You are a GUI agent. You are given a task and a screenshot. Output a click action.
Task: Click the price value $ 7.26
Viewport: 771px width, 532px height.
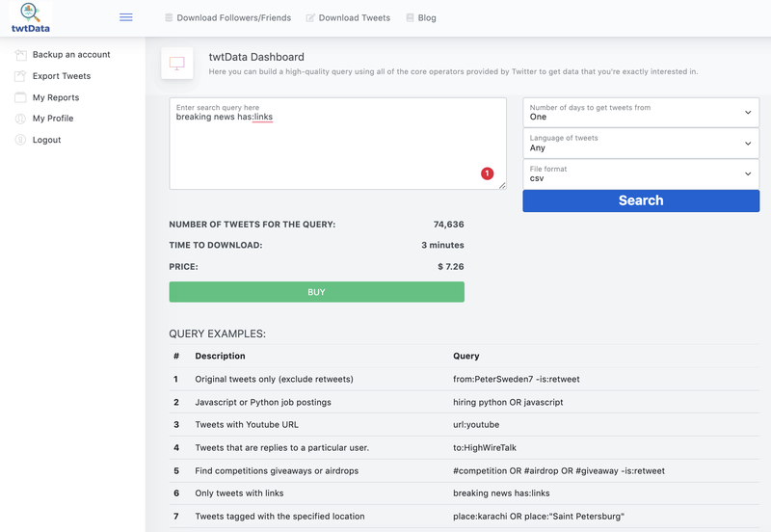451,267
